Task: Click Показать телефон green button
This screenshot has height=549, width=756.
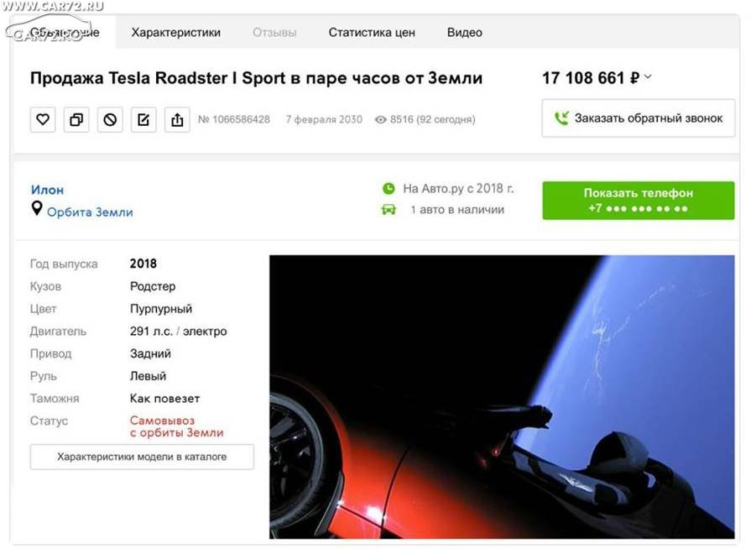Action: point(639,201)
